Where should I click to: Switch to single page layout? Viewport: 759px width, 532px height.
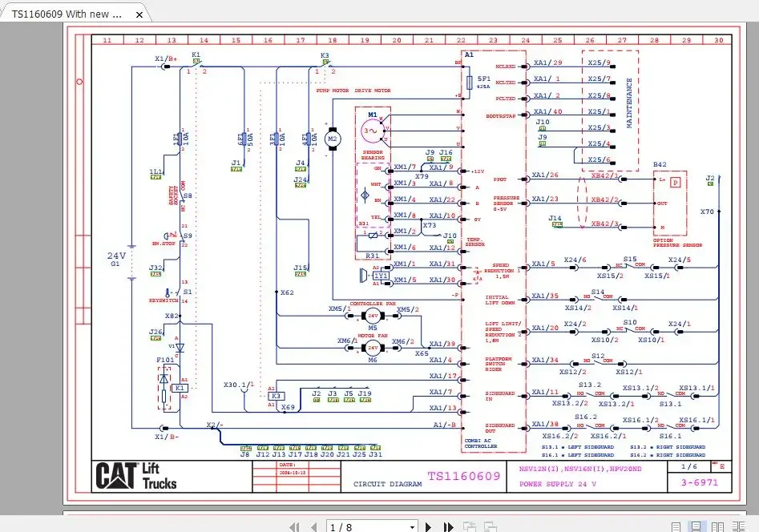click(676, 526)
